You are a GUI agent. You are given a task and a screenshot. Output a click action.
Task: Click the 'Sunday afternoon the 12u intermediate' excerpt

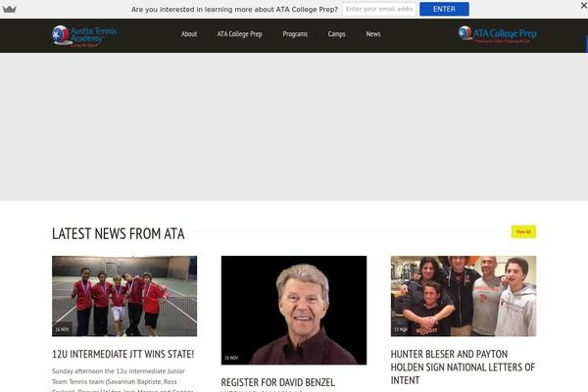point(122,381)
